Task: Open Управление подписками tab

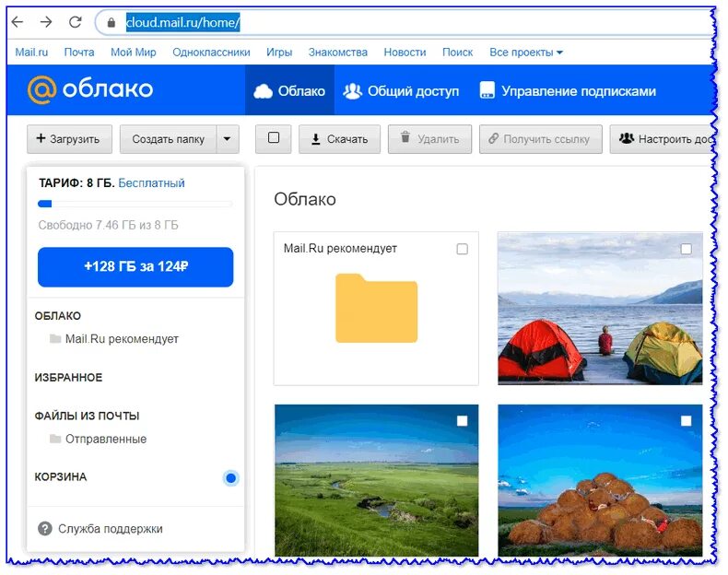Action: tap(568, 91)
